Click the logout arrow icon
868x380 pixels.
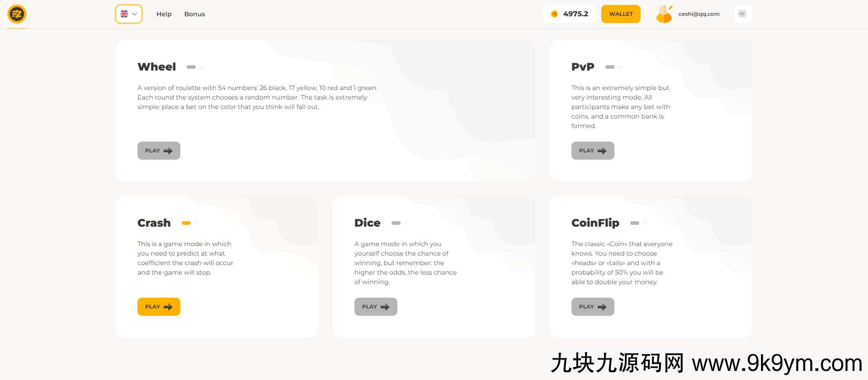[742, 14]
